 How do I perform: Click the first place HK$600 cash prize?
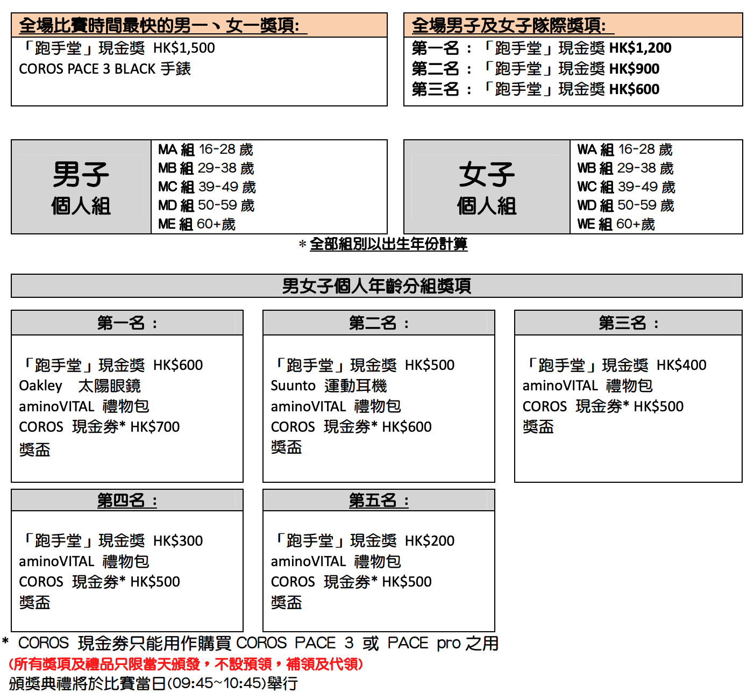pos(111,365)
